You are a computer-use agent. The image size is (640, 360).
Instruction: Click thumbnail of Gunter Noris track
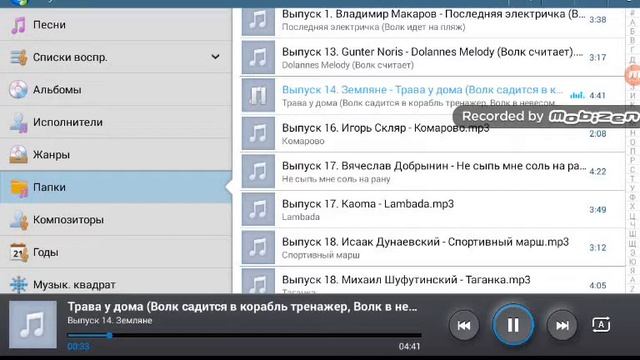tap(258, 58)
